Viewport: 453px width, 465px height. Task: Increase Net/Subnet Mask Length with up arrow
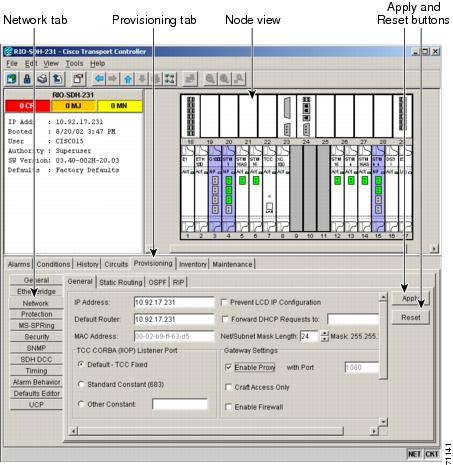[324, 333]
